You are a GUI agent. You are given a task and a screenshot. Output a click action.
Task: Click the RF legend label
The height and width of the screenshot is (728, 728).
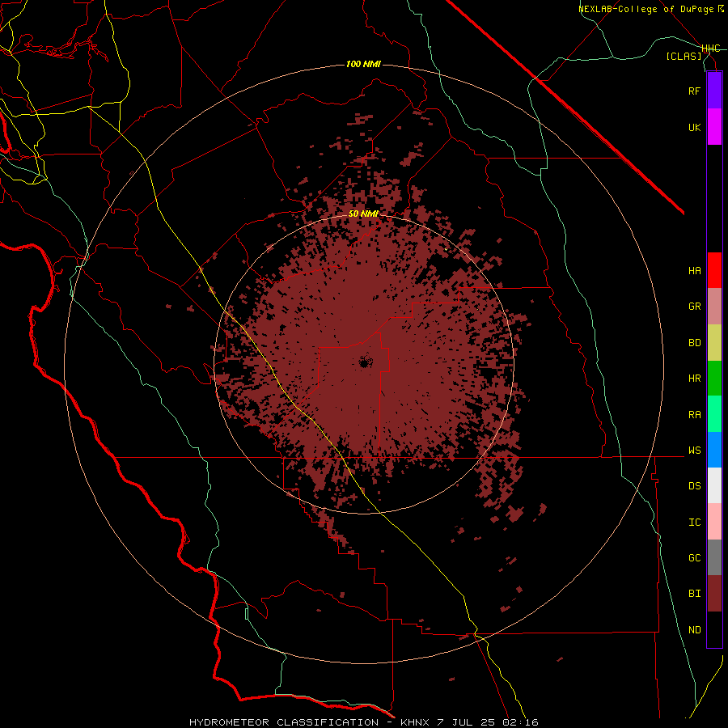tap(694, 91)
